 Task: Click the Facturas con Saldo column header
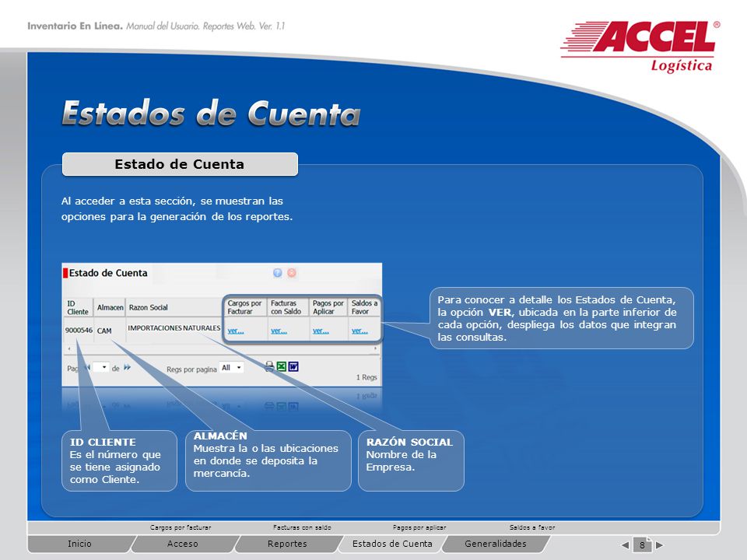click(287, 307)
